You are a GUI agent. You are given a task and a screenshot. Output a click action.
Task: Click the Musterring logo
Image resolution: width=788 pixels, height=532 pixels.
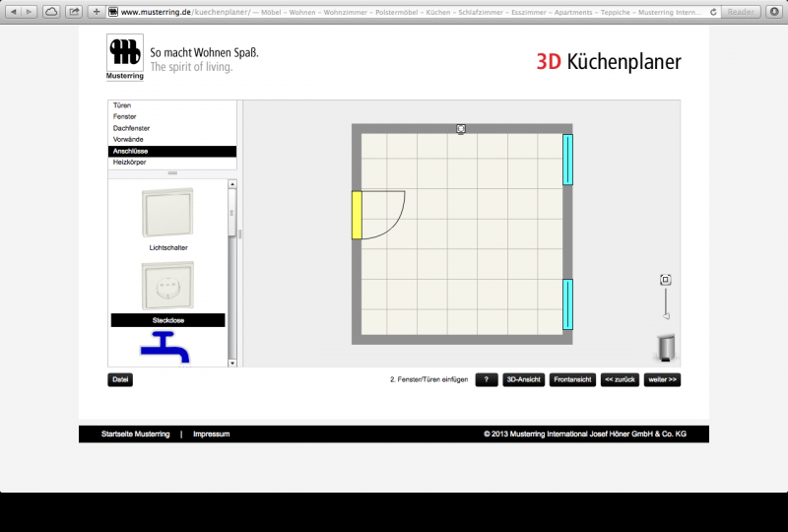coord(125,58)
